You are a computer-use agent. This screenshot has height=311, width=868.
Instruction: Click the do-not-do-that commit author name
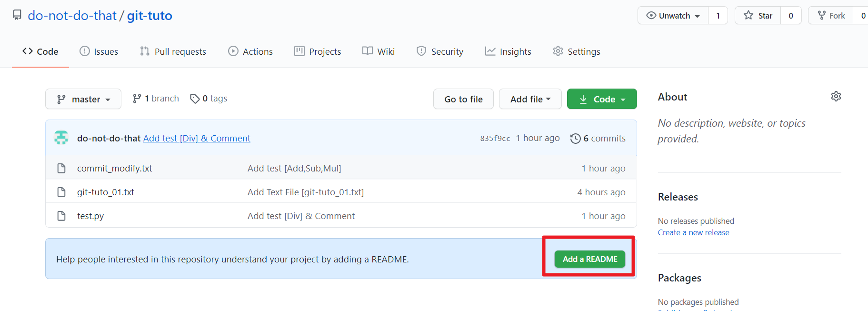coord(109,138)
